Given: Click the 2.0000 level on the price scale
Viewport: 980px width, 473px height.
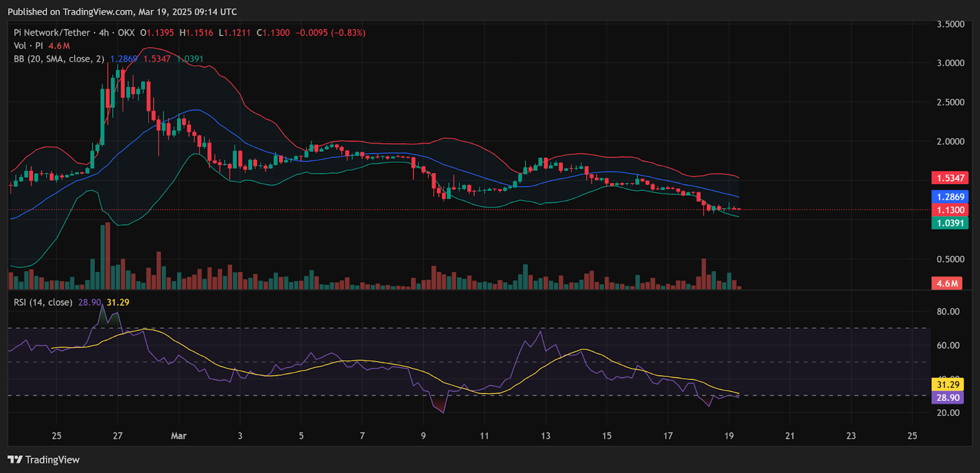Looking at the screenshot, I should tap(950, 141).
